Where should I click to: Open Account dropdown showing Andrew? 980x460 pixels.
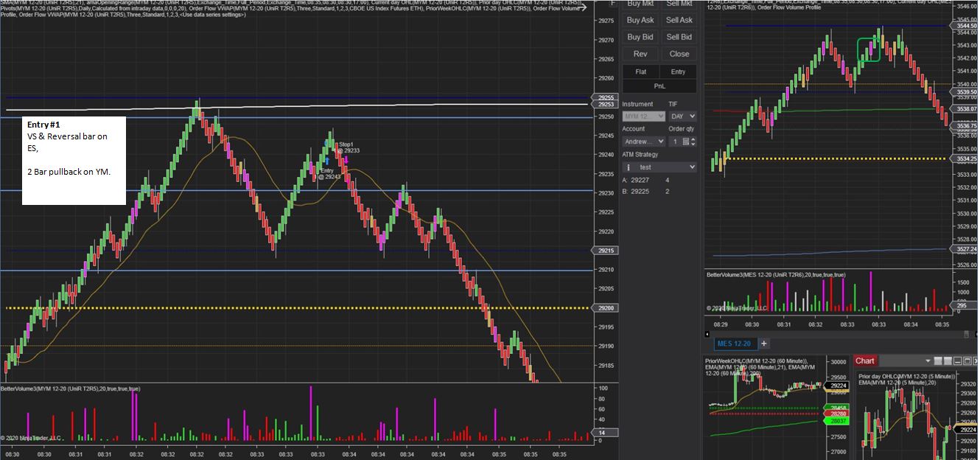click(x=643, y=142)
